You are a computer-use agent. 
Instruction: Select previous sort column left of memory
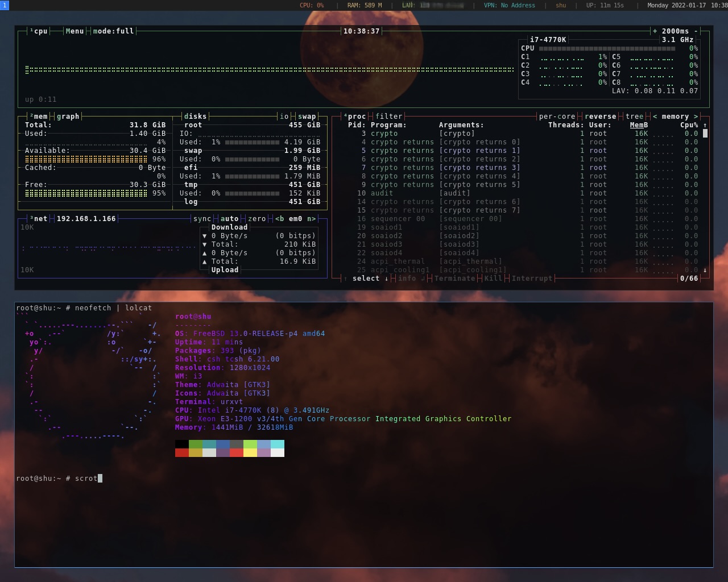pos(655,117)
